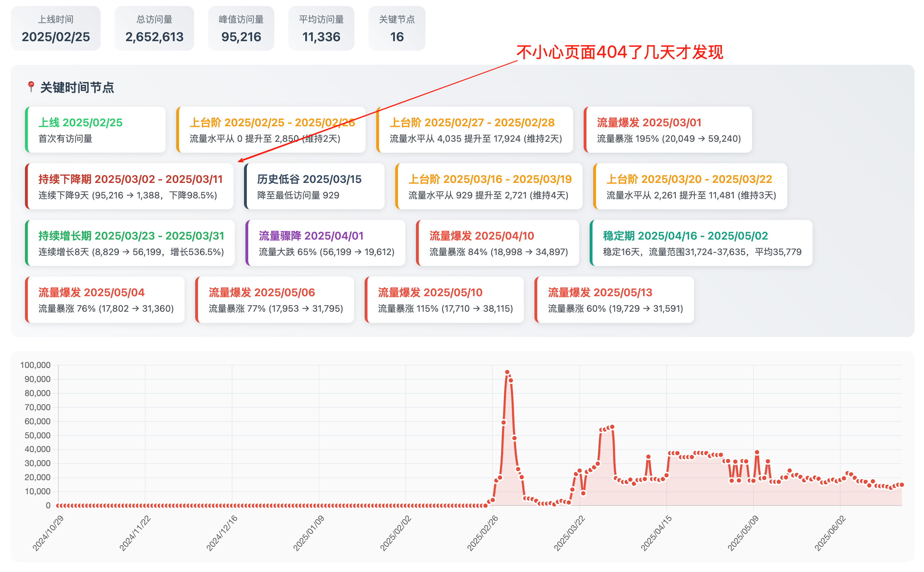Choose the 流量爆发 2025/05/06 card
This screenshot has height=572, width=924.
click(x=275, y=300)
